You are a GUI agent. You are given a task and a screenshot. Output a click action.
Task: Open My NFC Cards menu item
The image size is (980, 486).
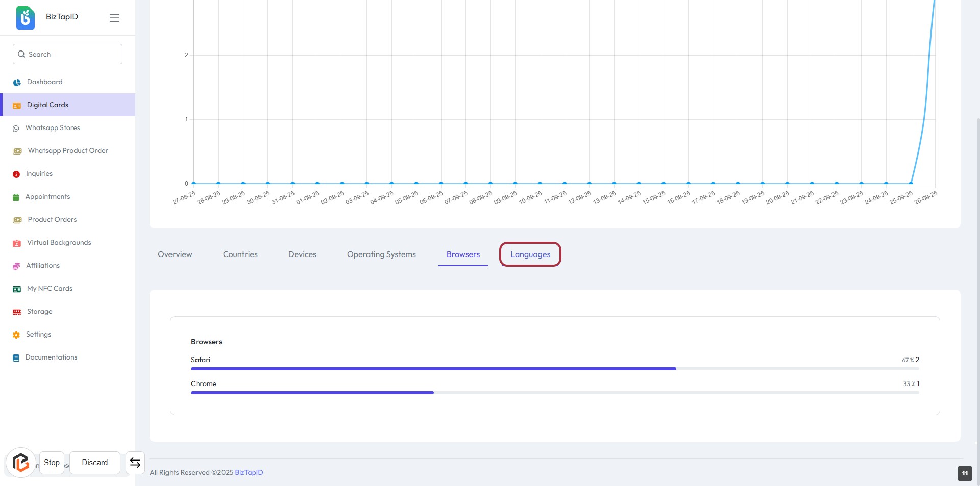pyautogui.click(x=50, y=289)
